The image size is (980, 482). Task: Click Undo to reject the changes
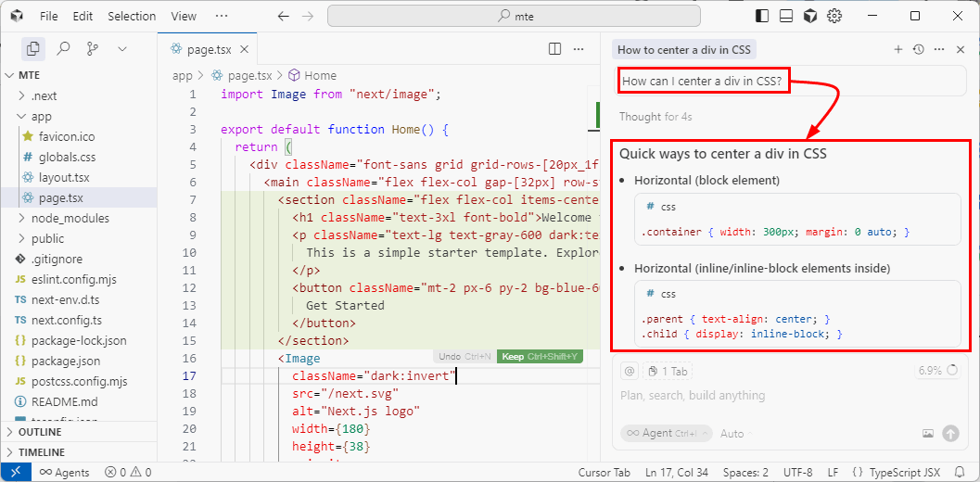click(463, 357)
